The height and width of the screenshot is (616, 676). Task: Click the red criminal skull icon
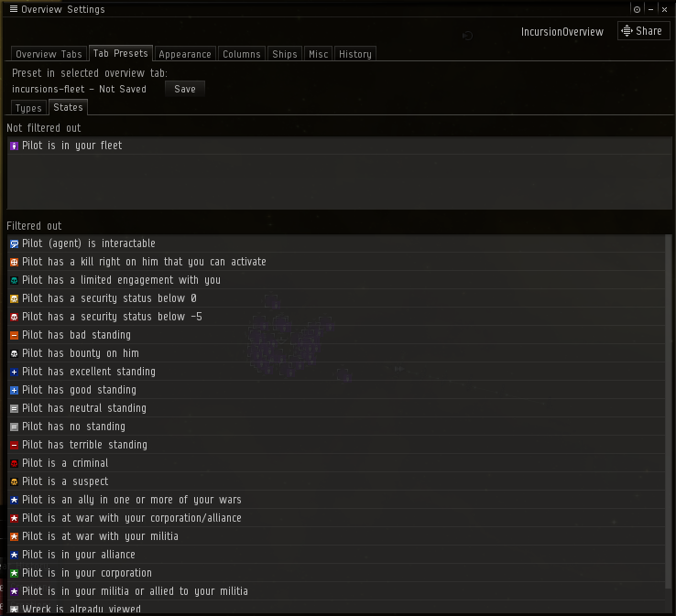click(15, 463)
